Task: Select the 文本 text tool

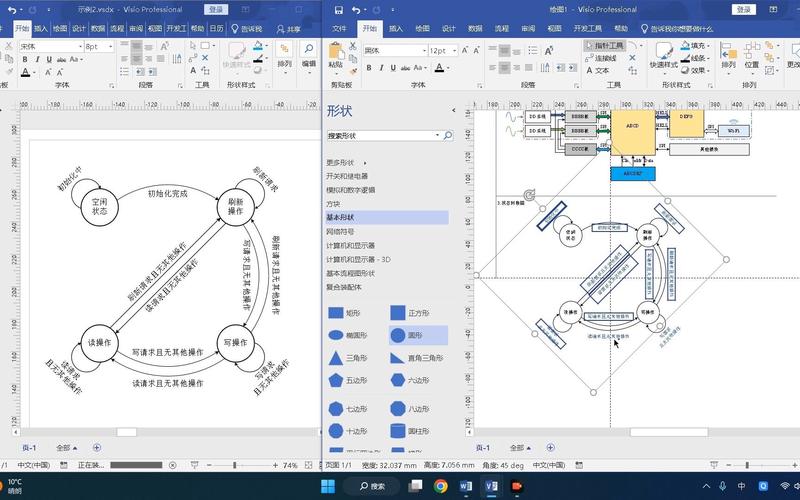Action: [x=598, y=71]
